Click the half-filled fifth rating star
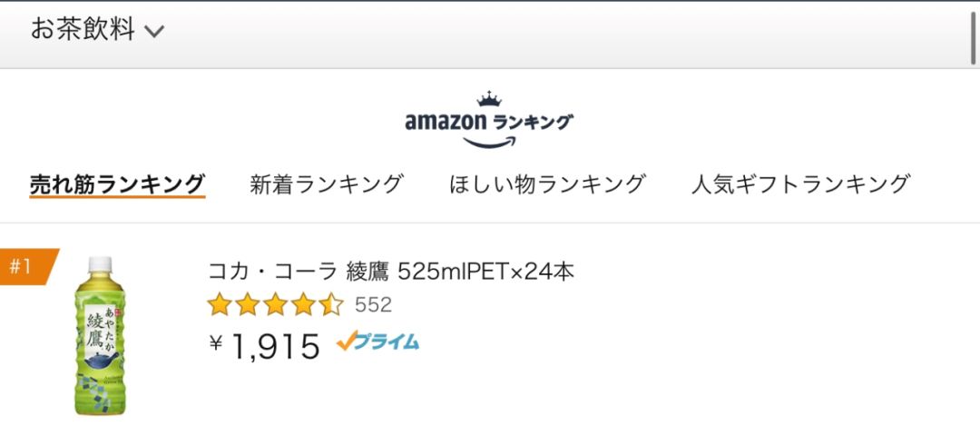Viewport: 980px width, 436px height. [x=331, y=304]
